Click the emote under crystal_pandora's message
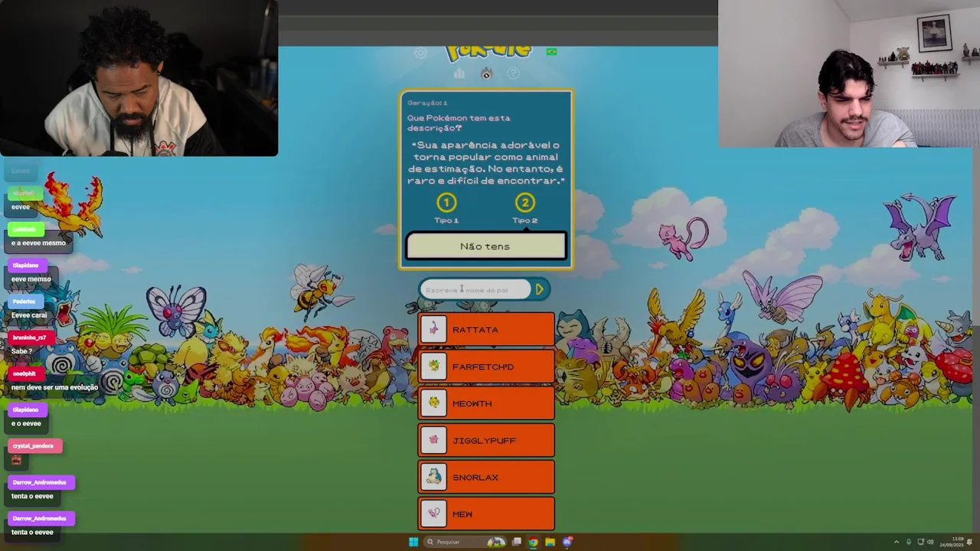 point(16,460)
